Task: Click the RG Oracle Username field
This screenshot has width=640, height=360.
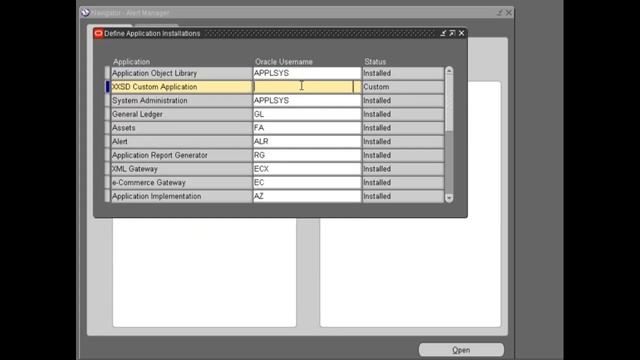Action: coord(307,155)
